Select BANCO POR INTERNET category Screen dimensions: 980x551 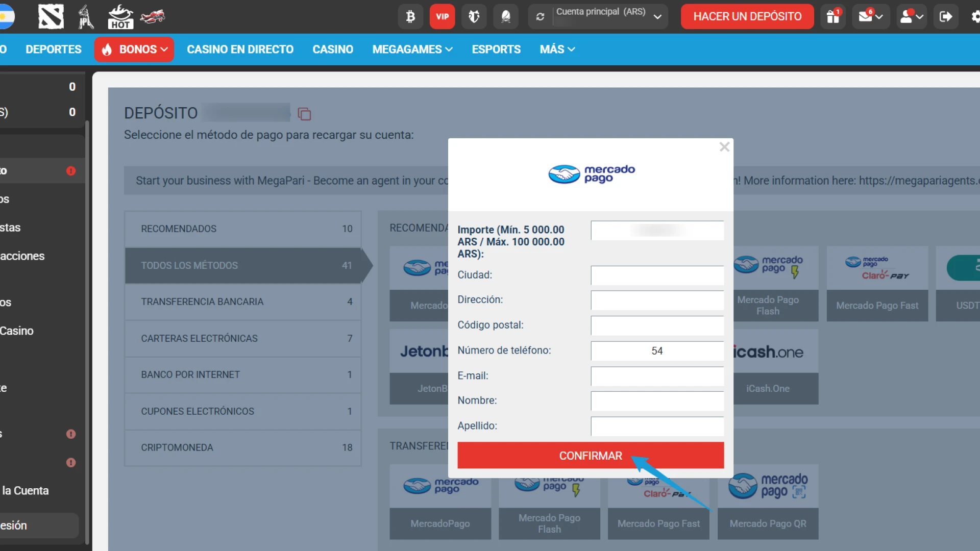(x=243, y=374)
